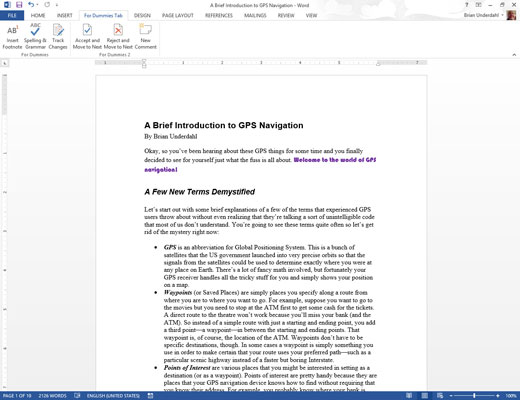Click the purple Welcome to the world of GPS text
520x400 pixels.
coord(335,160)
